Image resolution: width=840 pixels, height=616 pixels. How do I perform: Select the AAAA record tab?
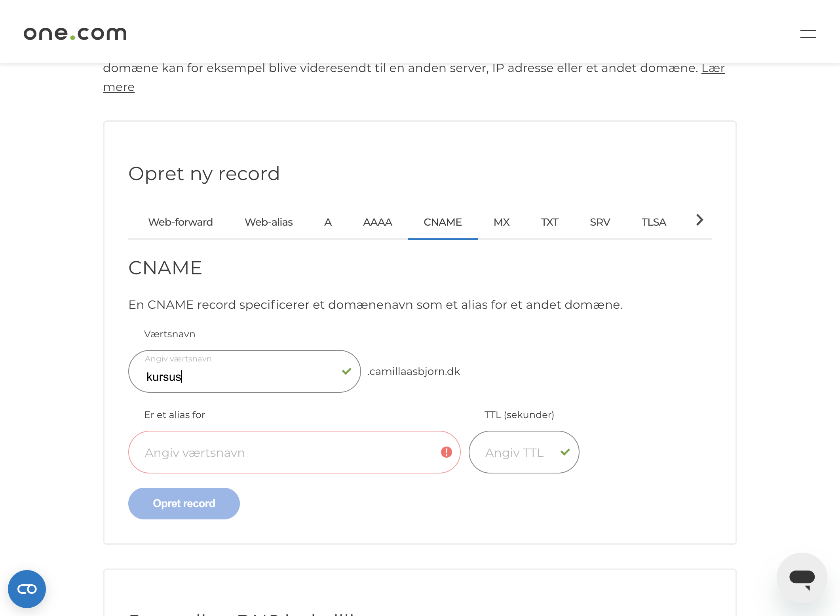tap(378, 222)
